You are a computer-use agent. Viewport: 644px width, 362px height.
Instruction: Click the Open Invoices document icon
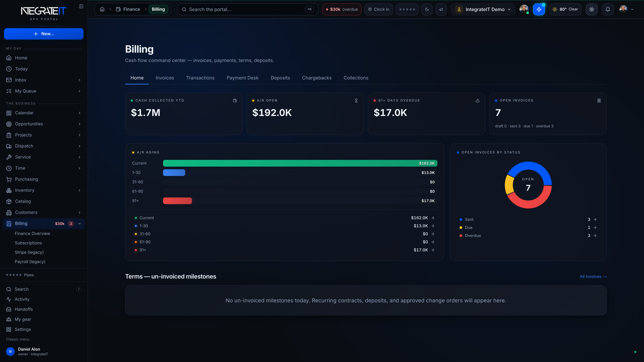[x=599, y=101]
